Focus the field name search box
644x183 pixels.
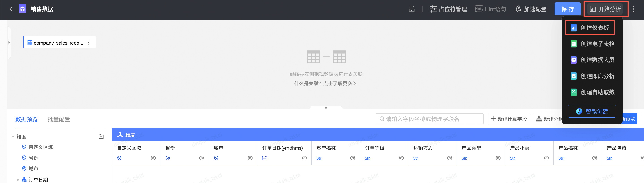(429, 119)
